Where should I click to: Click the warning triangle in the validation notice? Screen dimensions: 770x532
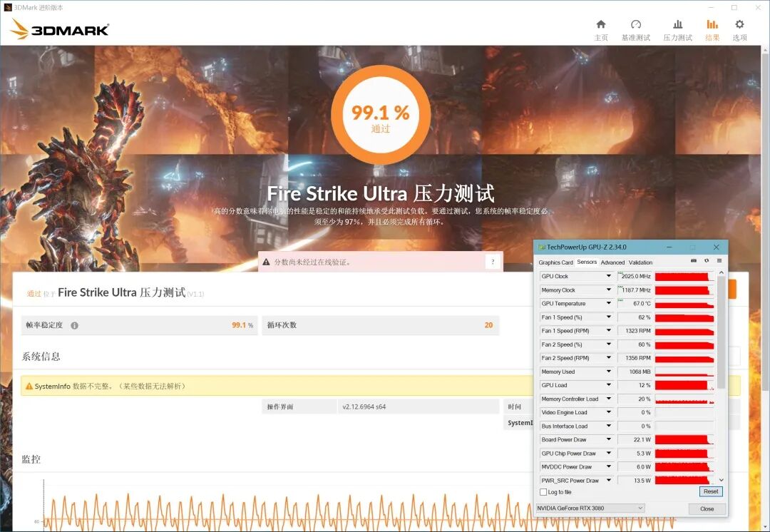pos(266,262)
